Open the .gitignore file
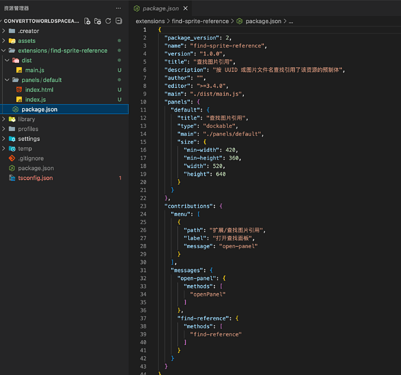This screenshot has height=375, width=401. [64, 158]
